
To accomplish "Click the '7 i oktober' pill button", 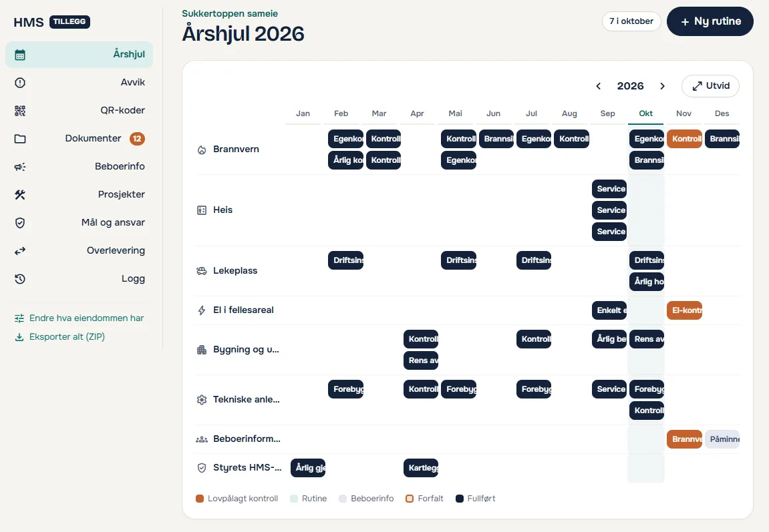I will (x=631, y=21).
